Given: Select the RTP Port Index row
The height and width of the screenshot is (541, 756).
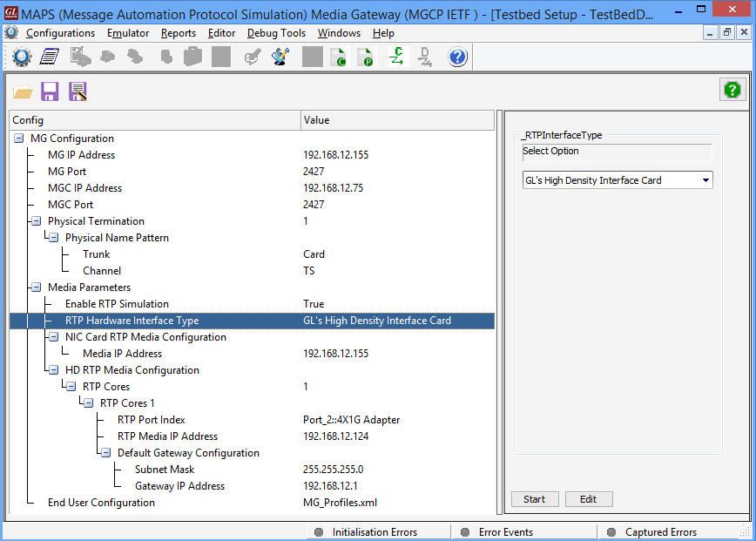Looking at the screenshot, I should coord(253,420).
